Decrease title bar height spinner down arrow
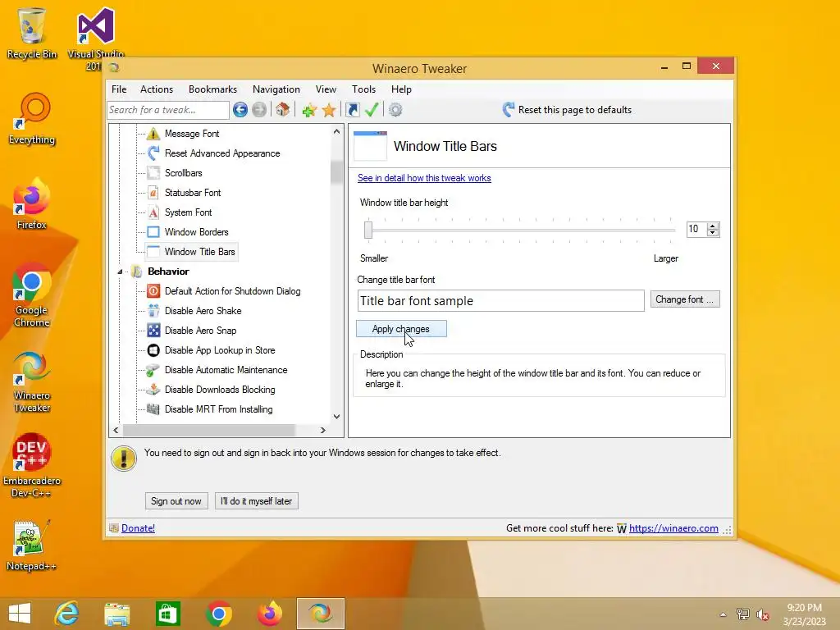Image resolution: width=840 pixels, height=630 pixels. [713, 232]
